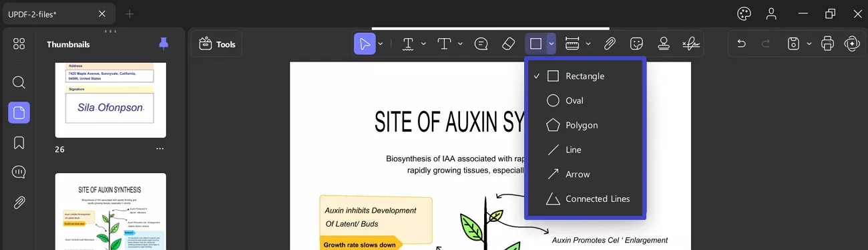The height and width of the screenshot is (250, 868).
Task: Open the sidebar grid view icon
Action: pos(19,44)
